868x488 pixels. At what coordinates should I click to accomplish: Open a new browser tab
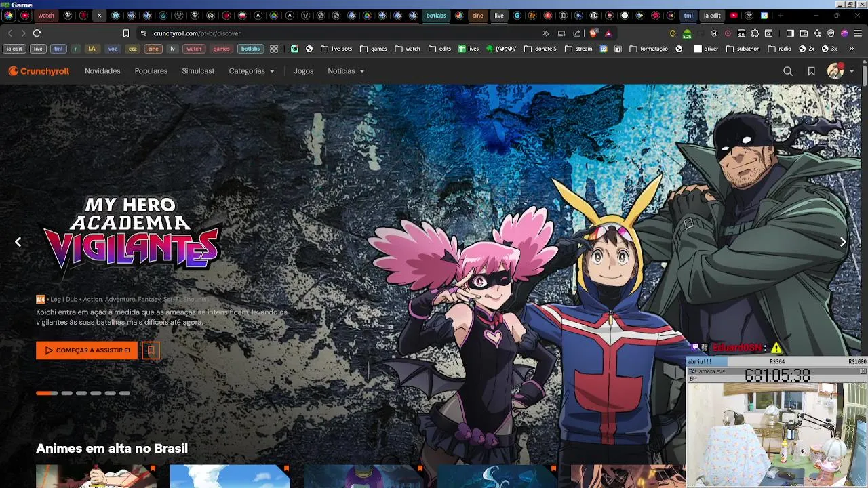pyautogui.click(x=781, y=15)
